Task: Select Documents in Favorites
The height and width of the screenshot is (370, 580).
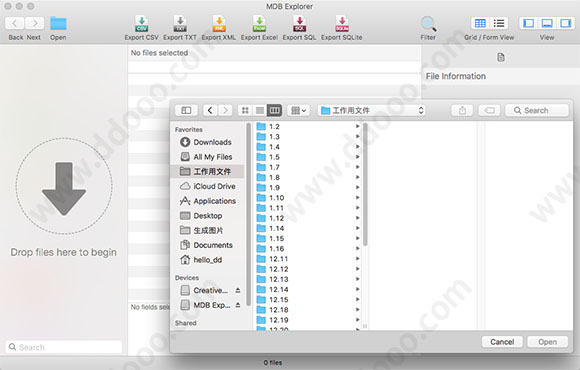Action: click(x=208, y=245)
